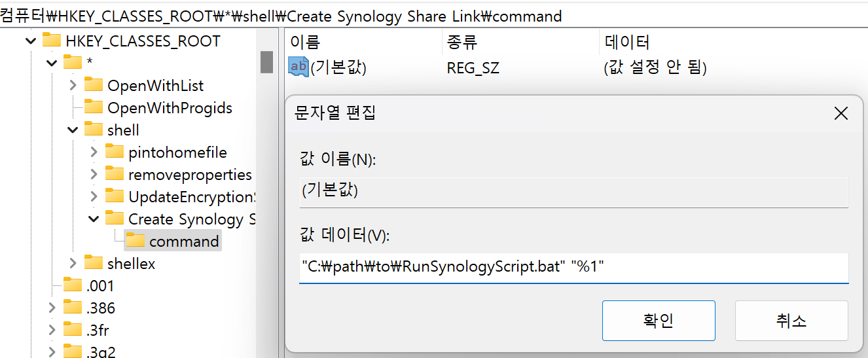
Task: Select the .001 tree item label
Action: click(99, 286)
